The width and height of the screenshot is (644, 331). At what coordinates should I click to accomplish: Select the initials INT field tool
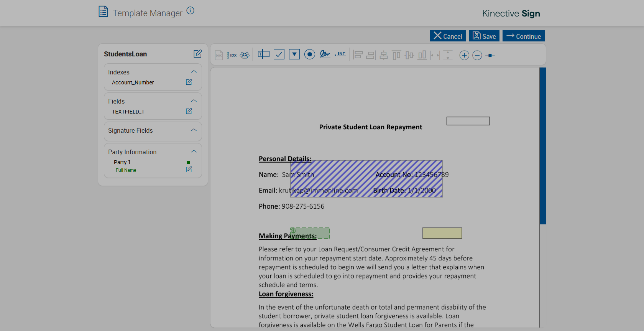(340, 54)
